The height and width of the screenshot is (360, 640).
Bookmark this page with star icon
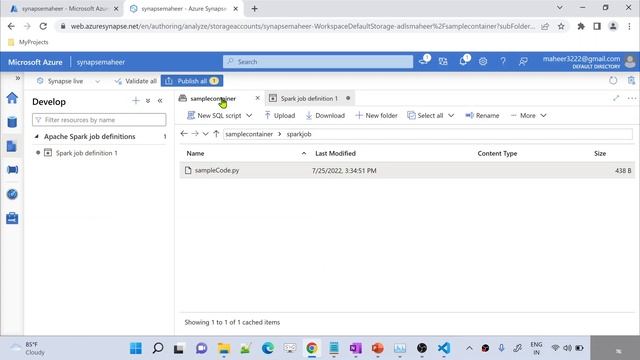coord(561,26)
